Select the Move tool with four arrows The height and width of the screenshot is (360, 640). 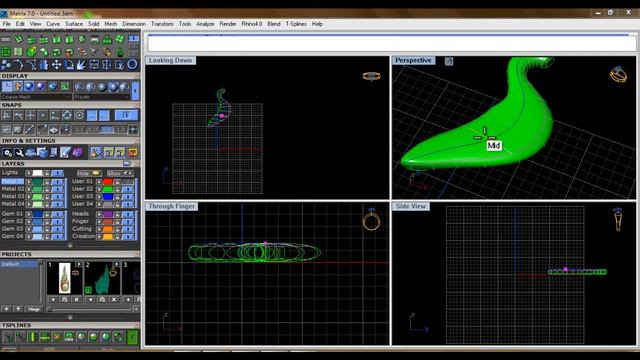click(56, 64)
